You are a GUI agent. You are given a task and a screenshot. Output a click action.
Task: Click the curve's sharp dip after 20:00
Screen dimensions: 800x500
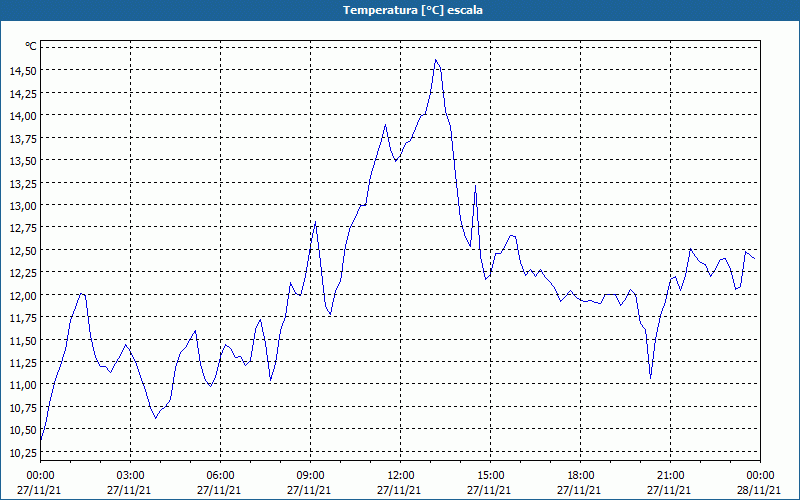tap(651, 378)
